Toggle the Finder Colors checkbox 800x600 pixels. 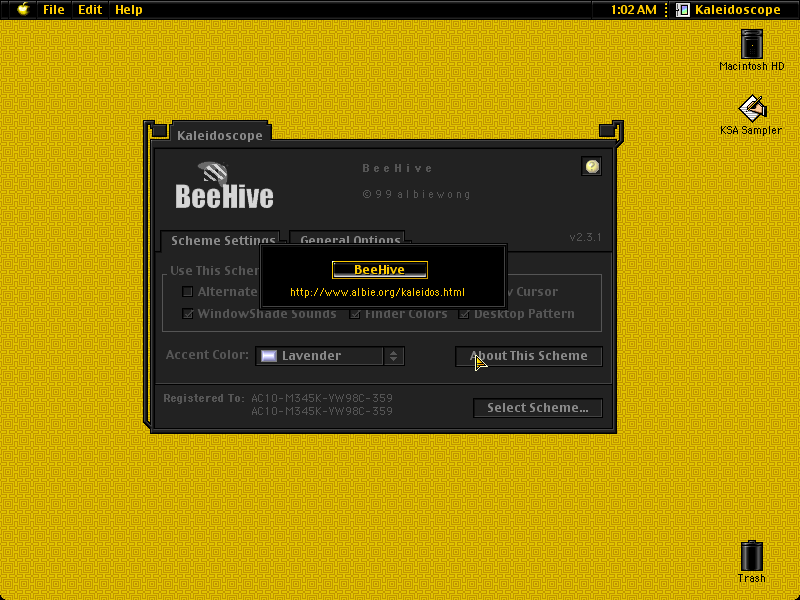point(355,313)
